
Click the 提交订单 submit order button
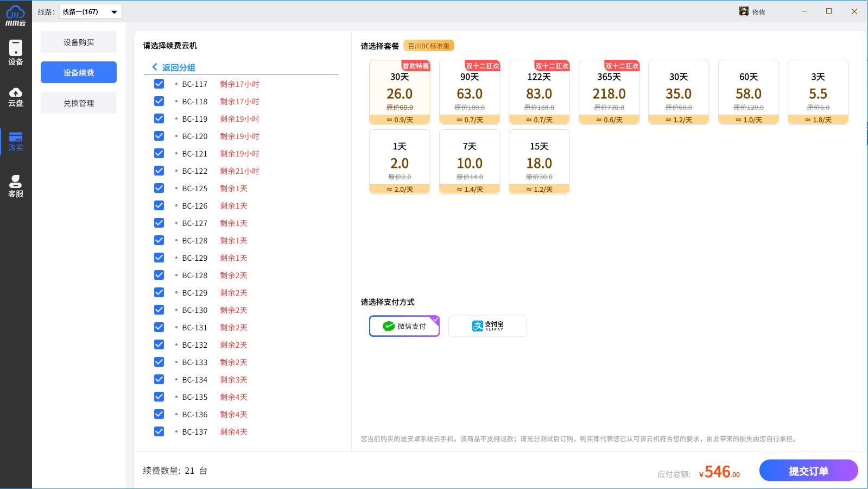coord(808,471)
